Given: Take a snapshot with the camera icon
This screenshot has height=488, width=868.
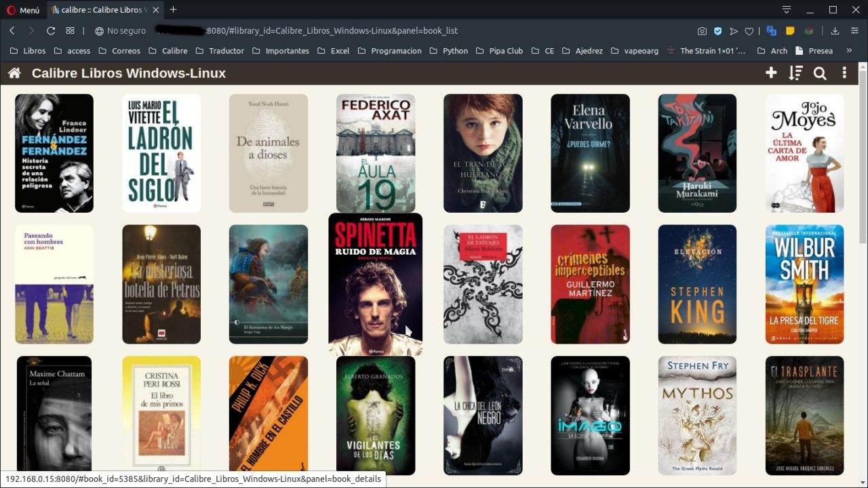Looking at the screenshot, I should pyautogui.click(x=702, y=30).
